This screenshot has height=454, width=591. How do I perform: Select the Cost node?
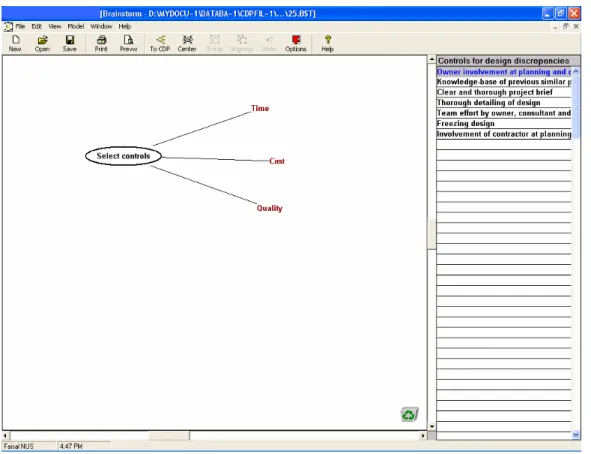(x=277, y=161)
